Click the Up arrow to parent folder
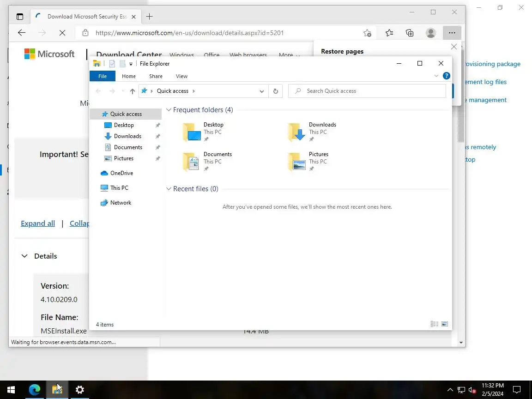 (133, 91)
